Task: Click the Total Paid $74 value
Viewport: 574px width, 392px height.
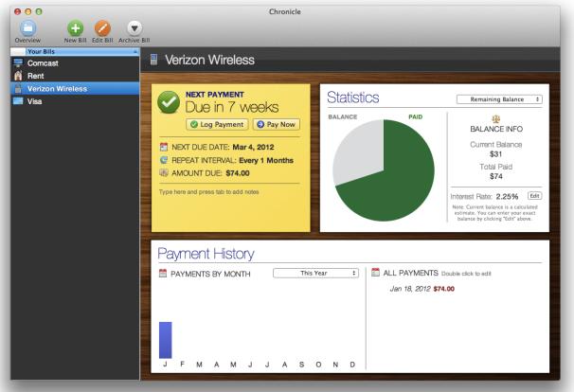Action: pyautogui.click(x=496, y=176)
